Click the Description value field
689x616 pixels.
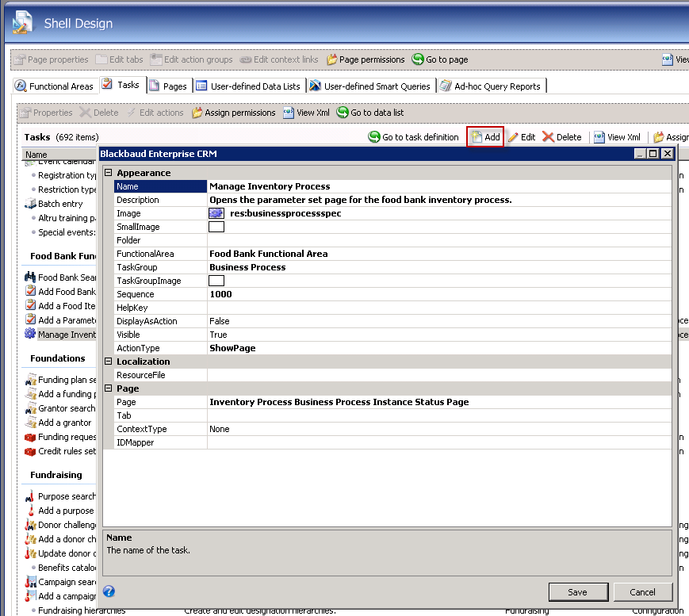pos(439,200)
